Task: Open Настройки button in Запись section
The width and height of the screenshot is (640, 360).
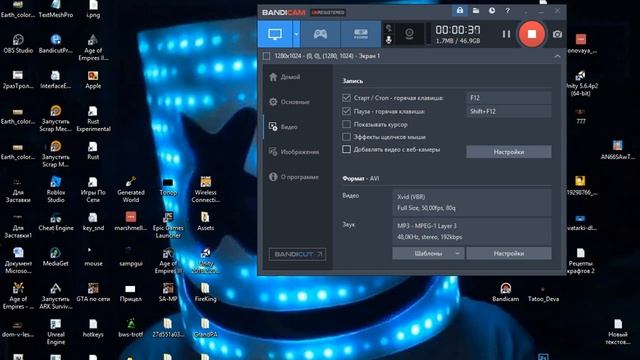Action: (x=509, y=152)
